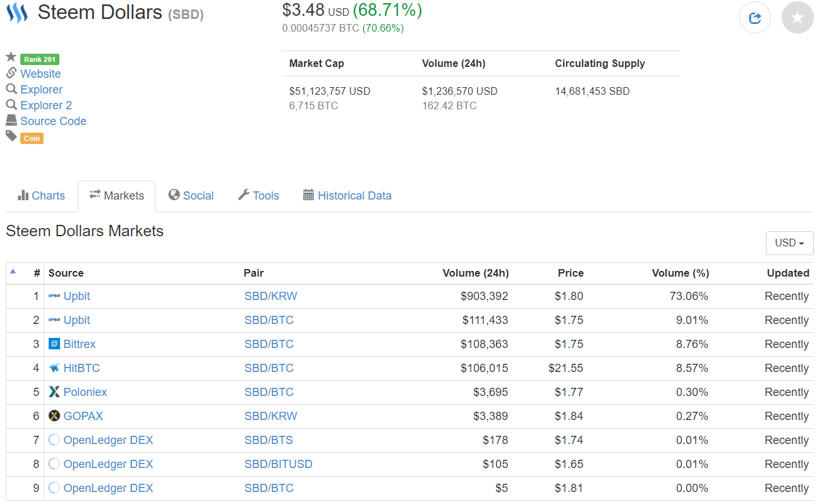Sort by the Updated column header
Screen dimensions: 817x504
pyautogui.click(x=788, y=273)
